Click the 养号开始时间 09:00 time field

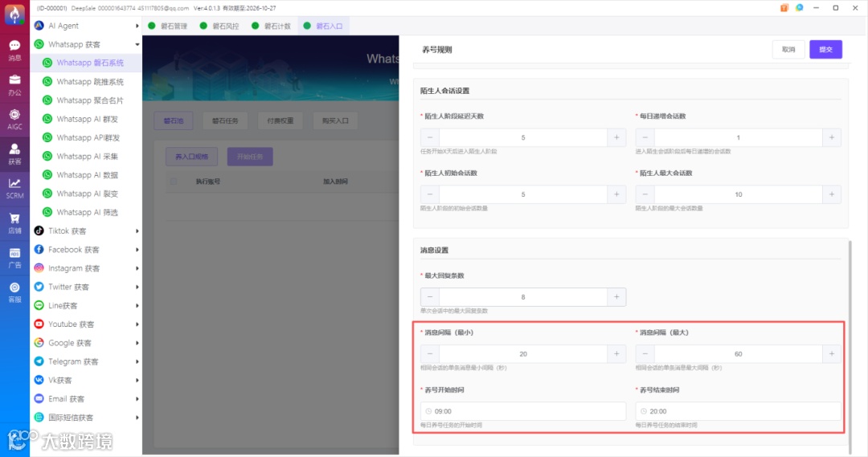(x=523, y=411)
